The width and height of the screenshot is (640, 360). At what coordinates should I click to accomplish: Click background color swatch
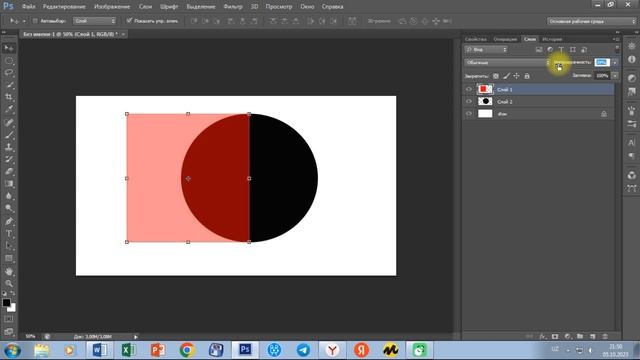(x=12, y=308)
